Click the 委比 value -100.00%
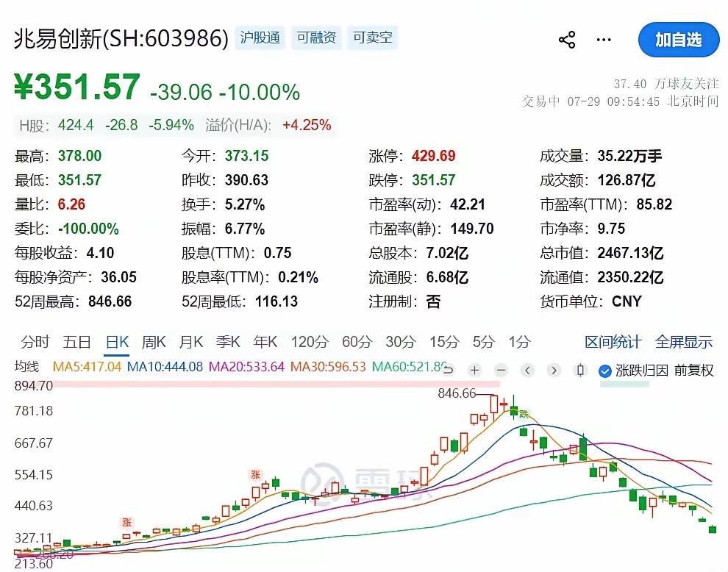728x572 pixels. 88,229
